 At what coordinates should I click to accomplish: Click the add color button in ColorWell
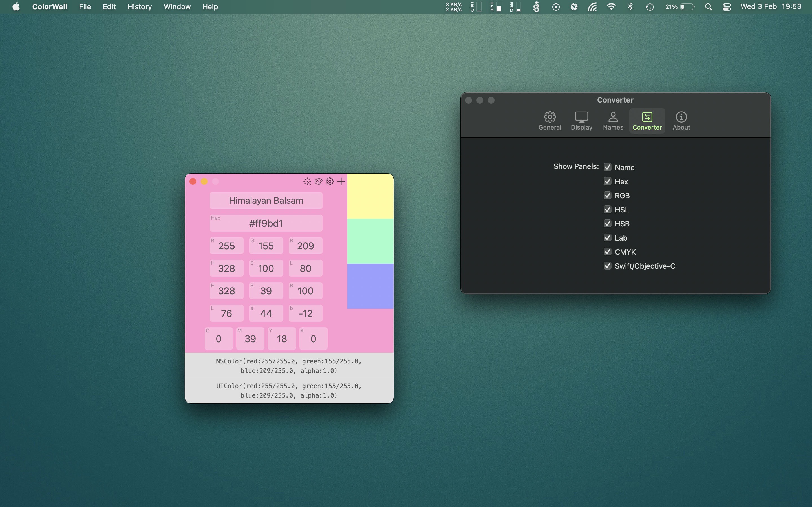[340, 181]
